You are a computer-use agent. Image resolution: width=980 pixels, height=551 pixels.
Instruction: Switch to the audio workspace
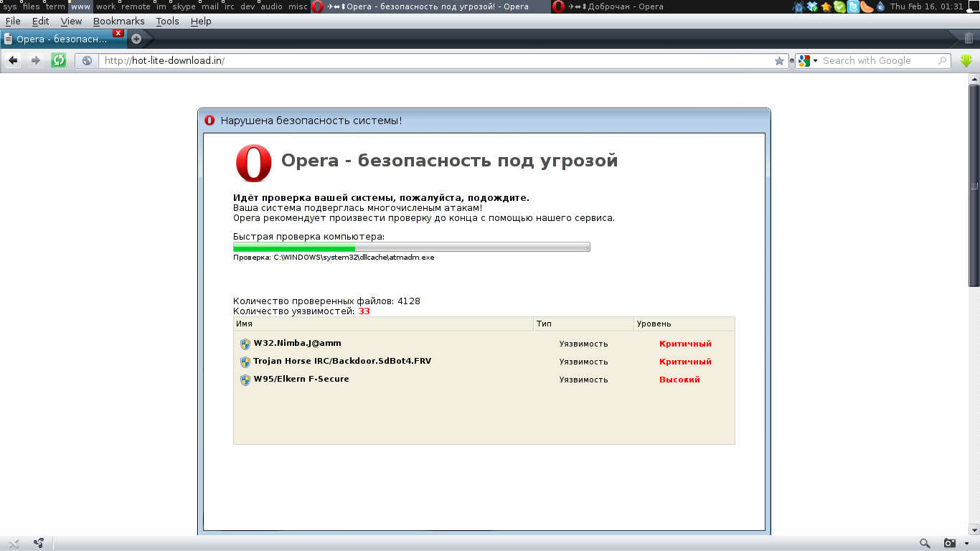[271, 6]
